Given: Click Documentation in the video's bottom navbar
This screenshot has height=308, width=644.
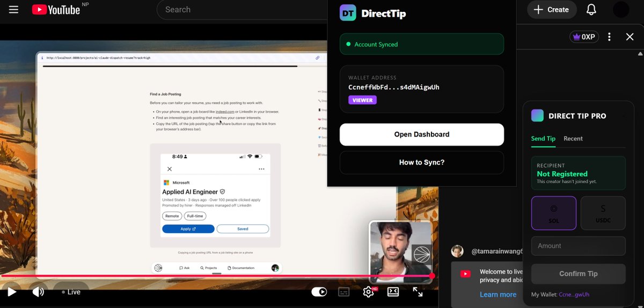Looking at the screenshot, I should [x=240, y=268].
